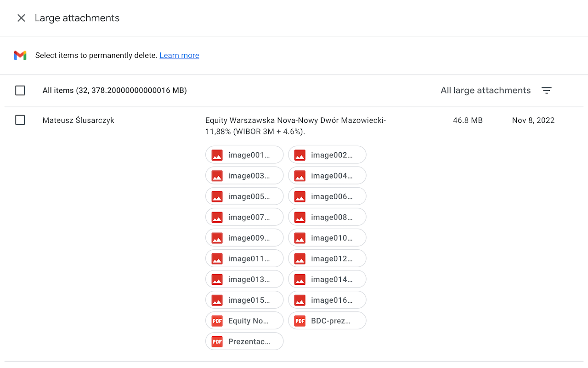
Task: Click the PDF icon on BDC-prez... attachment
Action: pos(300,321)
